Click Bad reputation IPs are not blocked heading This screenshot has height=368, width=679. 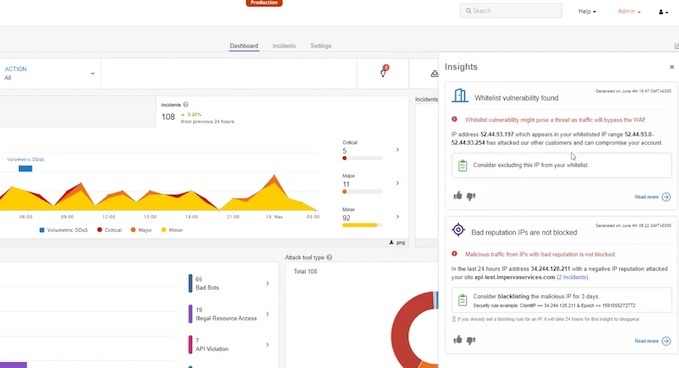524,232
